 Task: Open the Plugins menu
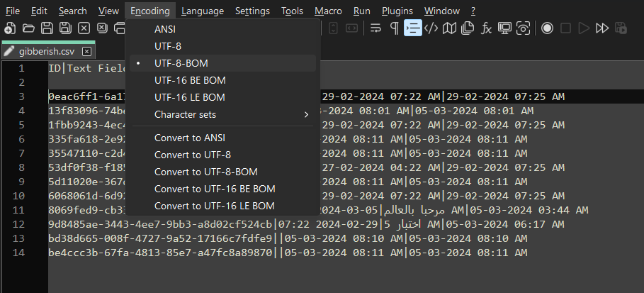click(397, 11)
